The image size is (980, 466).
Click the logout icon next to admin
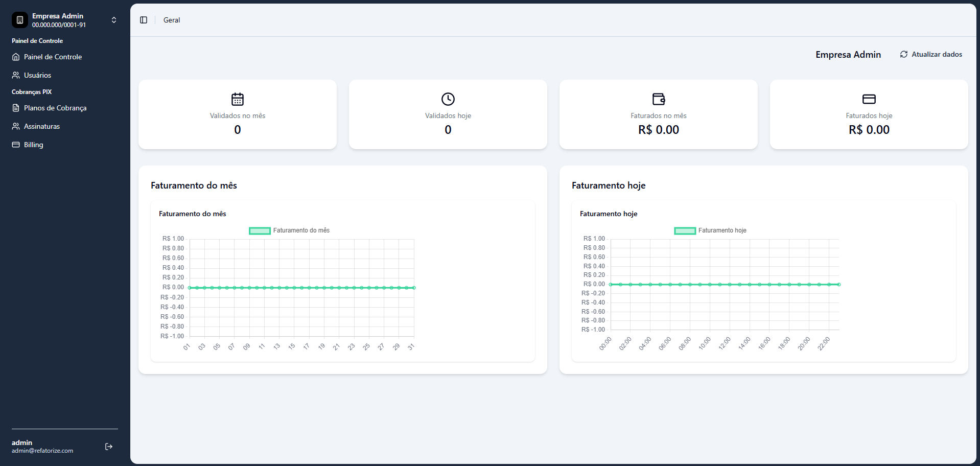(x=109, y=447)
